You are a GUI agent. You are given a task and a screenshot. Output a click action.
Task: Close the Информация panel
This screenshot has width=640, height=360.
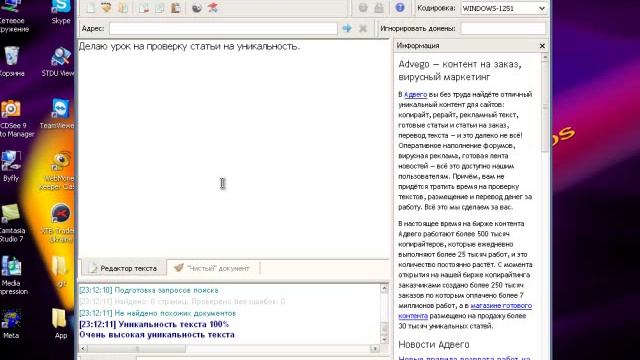point(542,46)
